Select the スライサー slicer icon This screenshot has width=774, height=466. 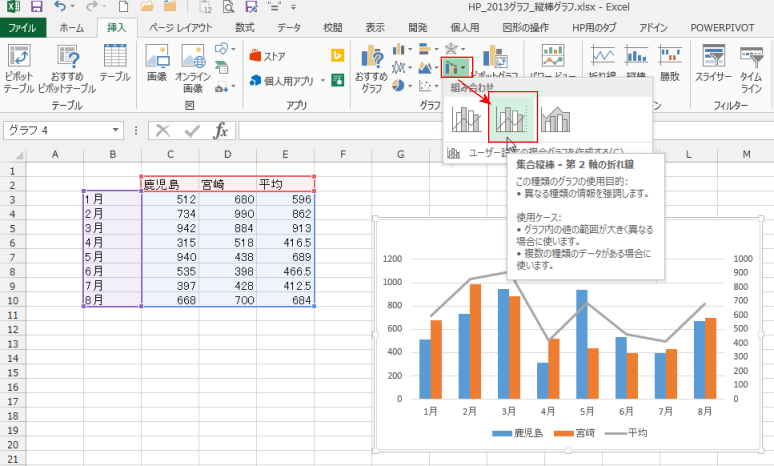tap(713, 66)
